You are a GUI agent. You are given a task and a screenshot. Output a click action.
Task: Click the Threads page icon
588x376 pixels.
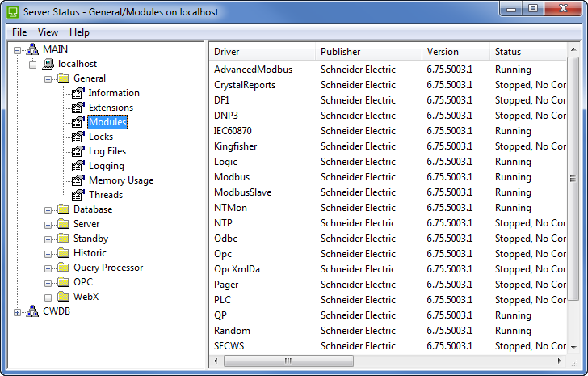click(x=78, y=195)
